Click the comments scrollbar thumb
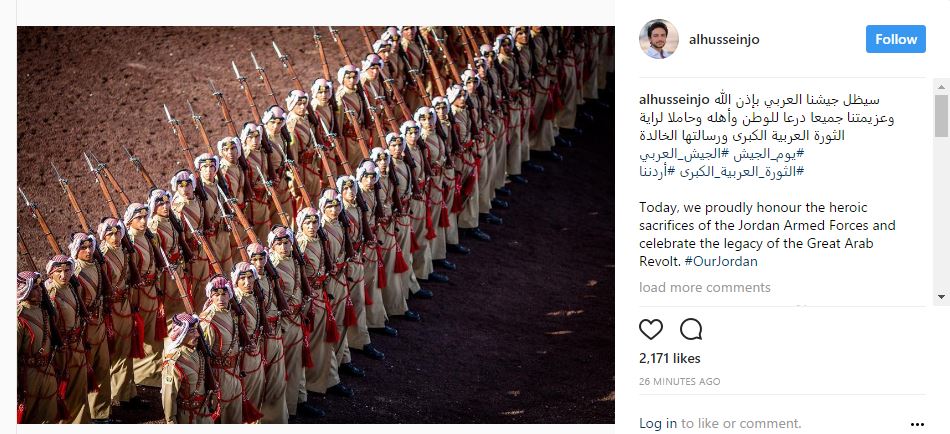The image size is (950, 434). pyautogui.click(x=941, y=115)
